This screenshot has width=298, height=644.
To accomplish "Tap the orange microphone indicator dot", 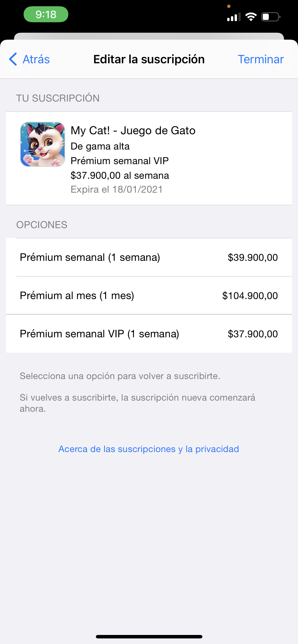I will point(229,6).
